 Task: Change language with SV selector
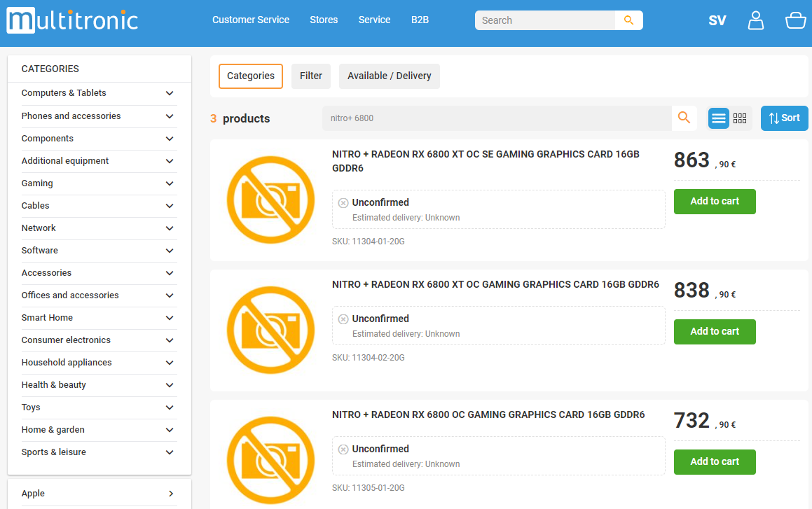pos(717,20)
